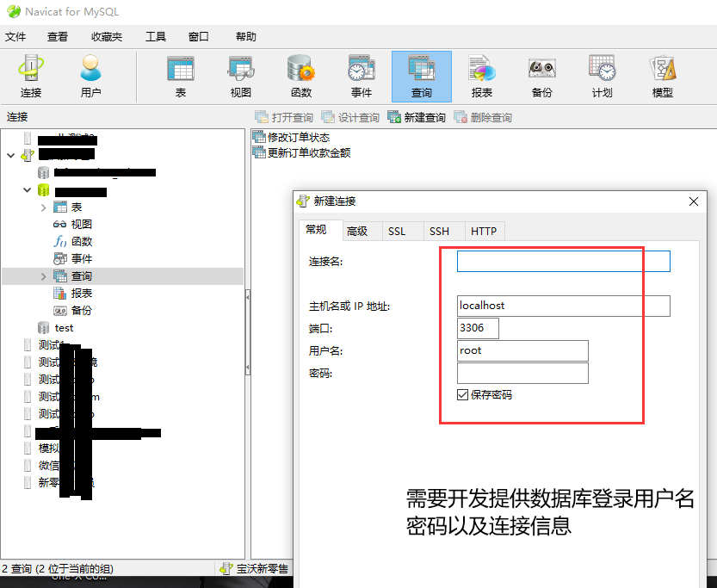Click the 备份 (Backup) toolbar icon
Screen dimensions: 717x588
(x=542, y=77)
